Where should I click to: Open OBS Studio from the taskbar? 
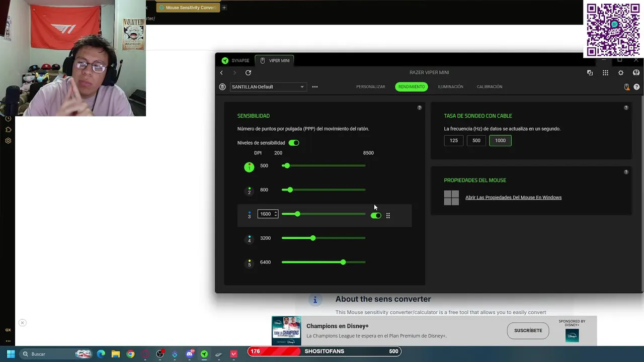tap(160, 354)
